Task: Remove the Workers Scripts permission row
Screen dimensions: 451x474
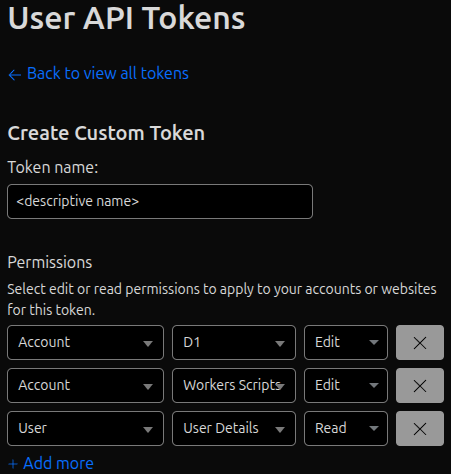Action: (420, 385)
